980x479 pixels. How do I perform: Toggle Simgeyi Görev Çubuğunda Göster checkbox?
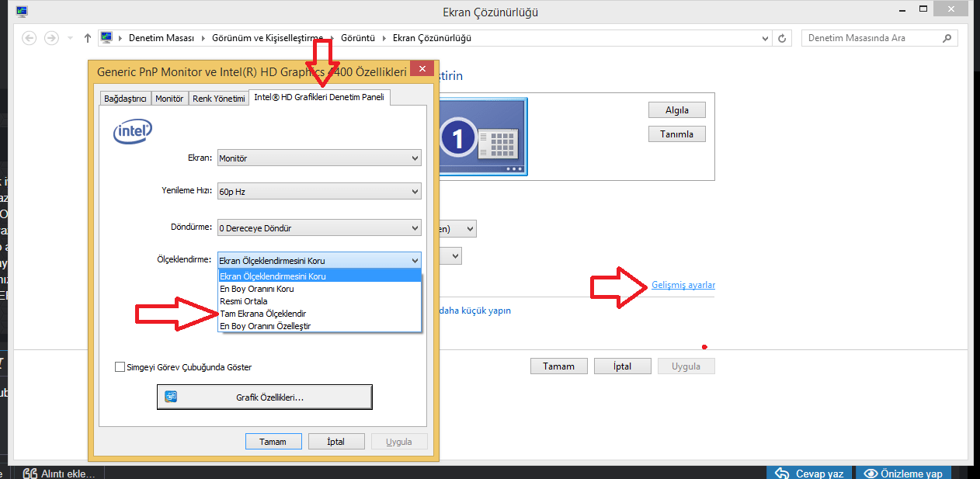(120, 367)
